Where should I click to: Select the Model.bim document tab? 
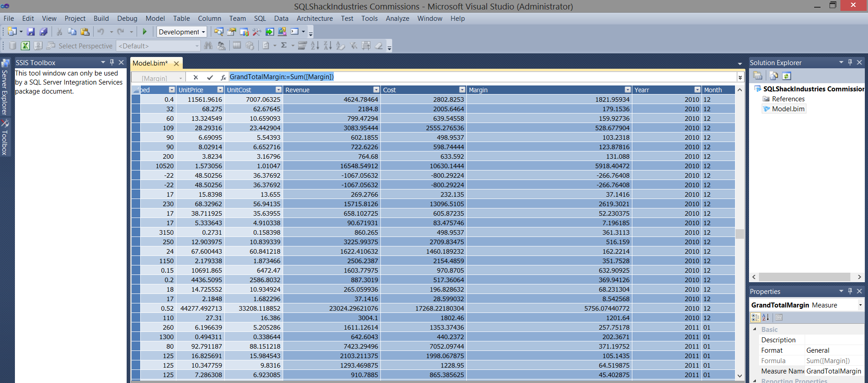pos(150,63)
